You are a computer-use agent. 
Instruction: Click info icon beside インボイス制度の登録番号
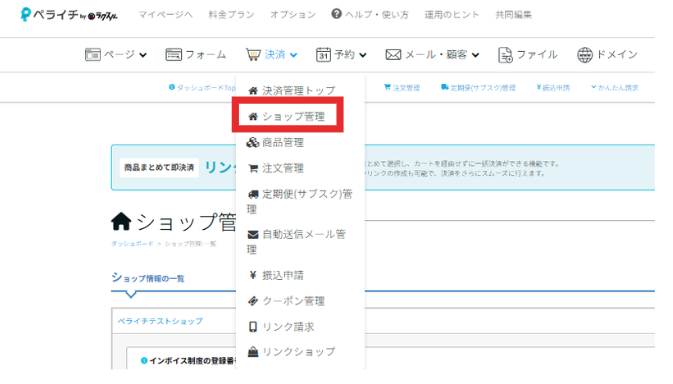(x=144, y=360)
